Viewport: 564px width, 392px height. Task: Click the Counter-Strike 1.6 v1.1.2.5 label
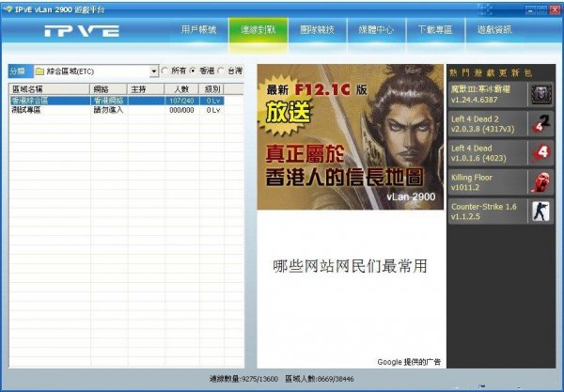click(484, 212)
